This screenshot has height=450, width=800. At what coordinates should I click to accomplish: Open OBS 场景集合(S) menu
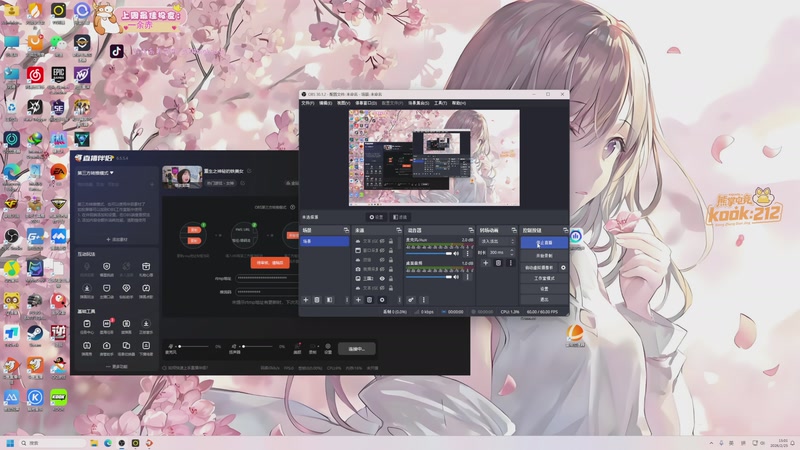pyautogui.click(x=418, y=103)
